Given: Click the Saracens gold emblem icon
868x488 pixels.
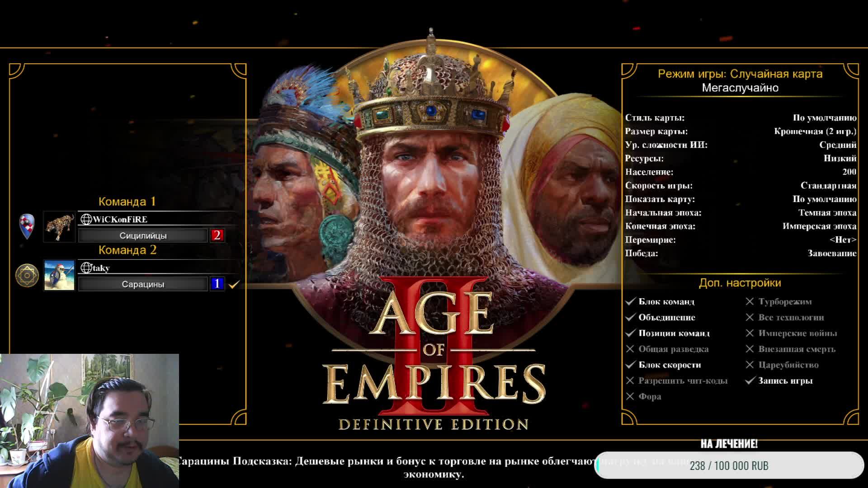Looking at the screenshot, I should pyautogui.click(x=27, y=275).
